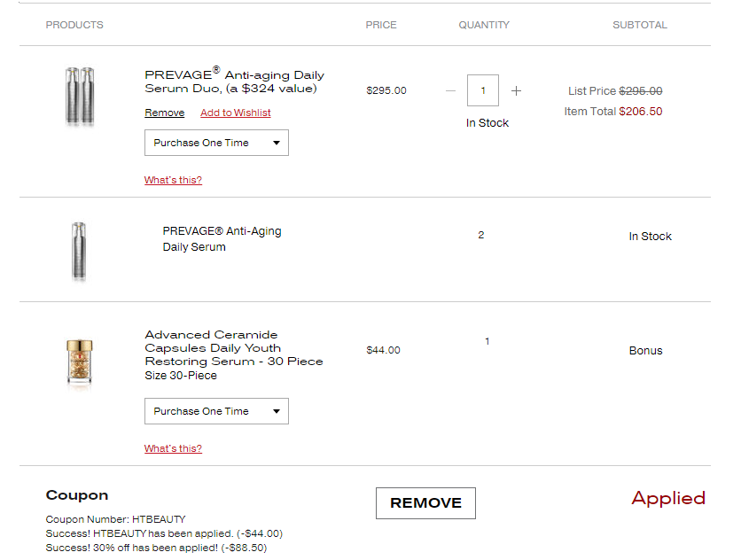The width and height of the screenshot is (741, 560).
Task: Add PREVAGE Serum Duo to Wishlist
Action: [236, 113]
